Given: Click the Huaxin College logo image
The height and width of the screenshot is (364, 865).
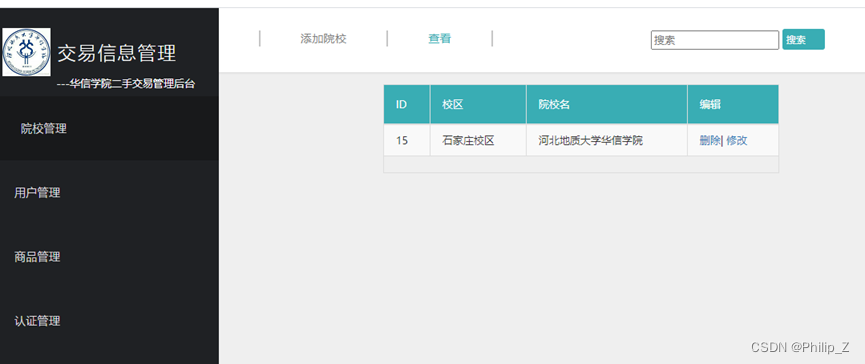Looking at the screenshot, I should 26,52.
